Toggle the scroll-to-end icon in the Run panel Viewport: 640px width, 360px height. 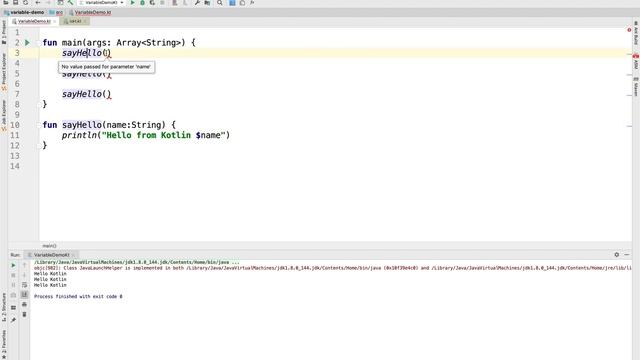pyautogui.click(x=24, y=295)
